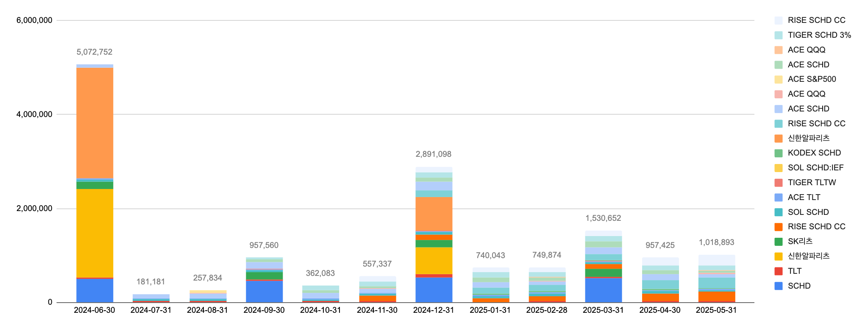Select the TIGER TLTW legend entry
The image size is (868, 331).
tap(812, 183)
